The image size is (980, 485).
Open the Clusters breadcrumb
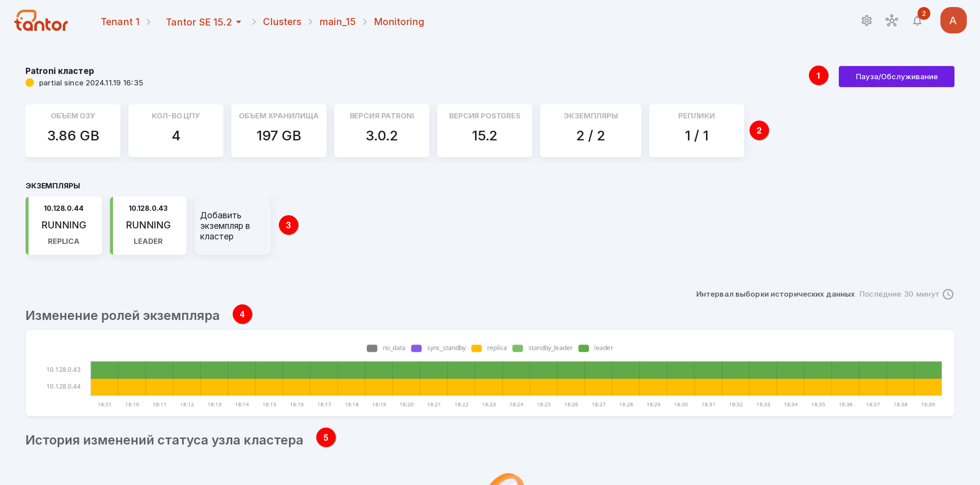pos(282,22)
